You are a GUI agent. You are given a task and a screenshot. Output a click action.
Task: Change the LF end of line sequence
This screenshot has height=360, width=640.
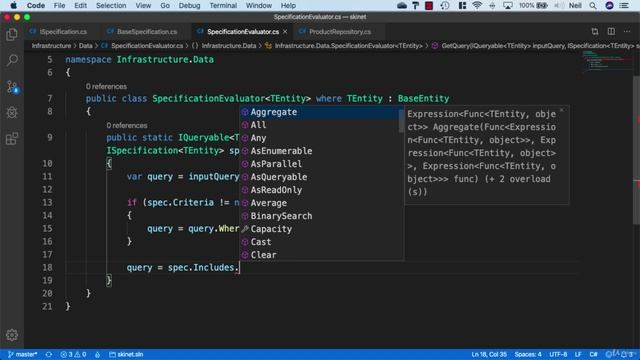[578, 354]
